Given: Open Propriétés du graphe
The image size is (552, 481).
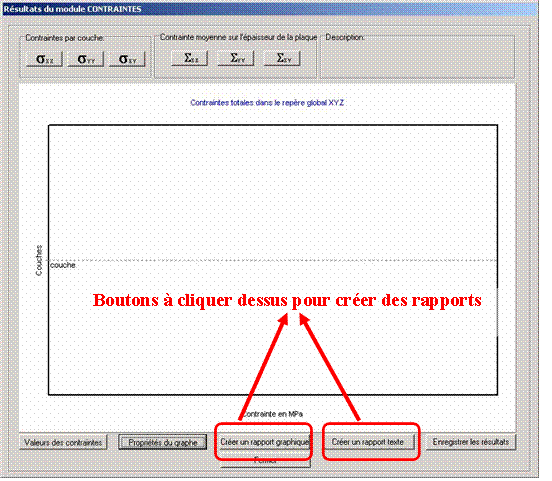Looking at the screenshot, I should (163, 443).
